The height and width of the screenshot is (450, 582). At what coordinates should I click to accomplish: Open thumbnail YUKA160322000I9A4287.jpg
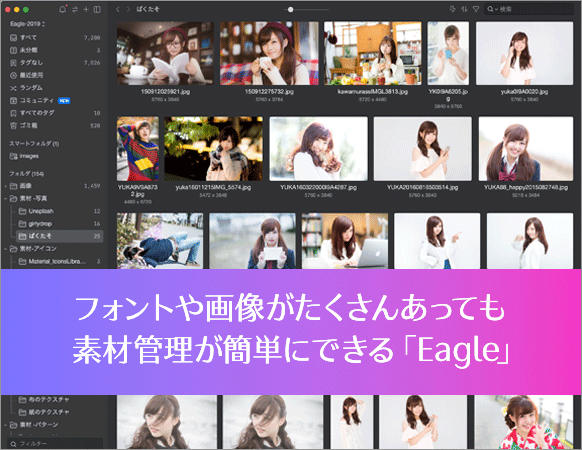(x=318, y=149)
